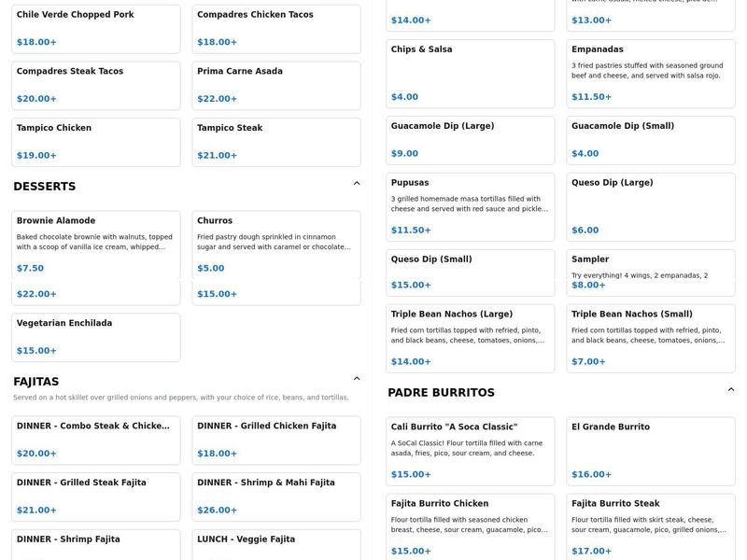
Task: Open Triple Bean Nachos (Small)
Action: pos(651,338)
